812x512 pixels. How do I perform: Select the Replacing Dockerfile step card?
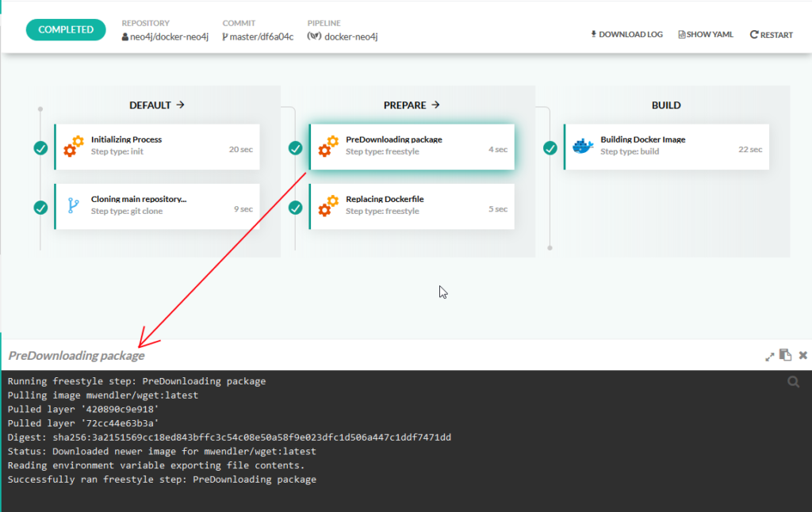pyautogui.click(x=412, y=206)
